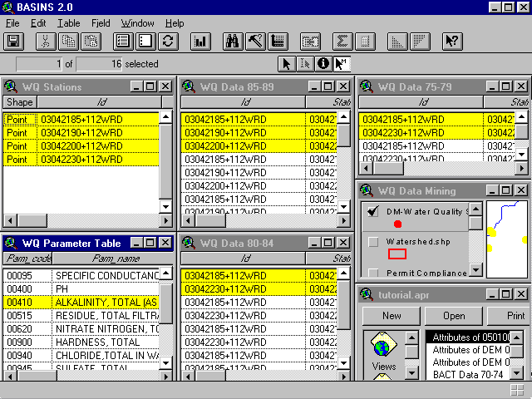Check the Permit Compliance theme checkbox
532x399 pixels.
click(373, 273)
